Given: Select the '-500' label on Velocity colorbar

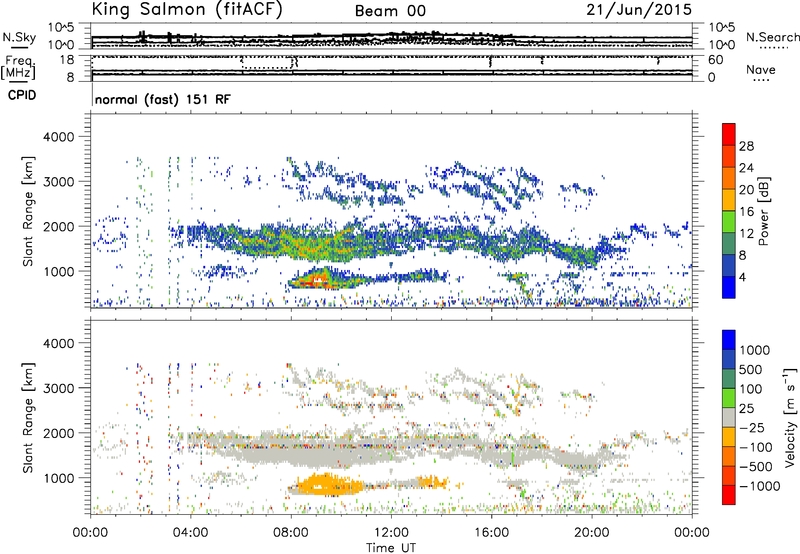Looking at the screenshot, I should click(756, 467).
